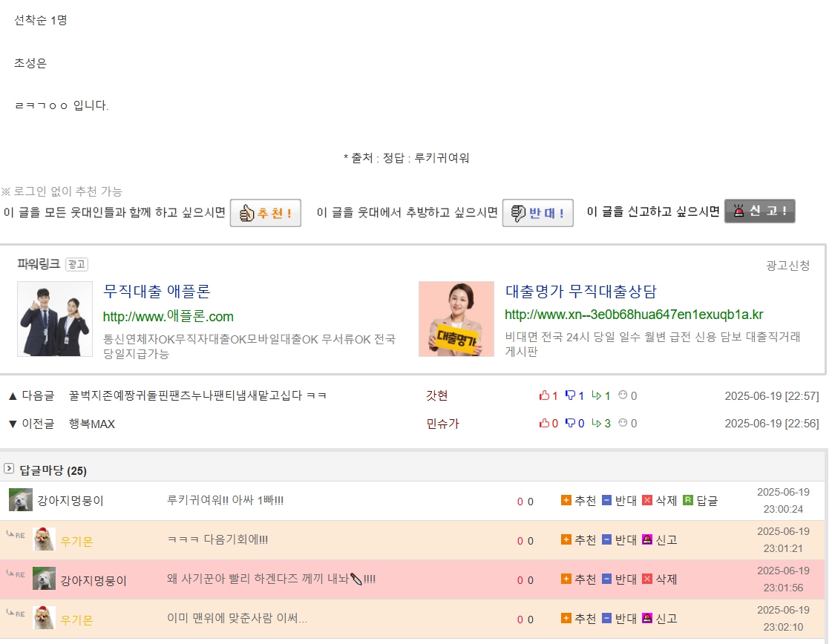Click the 애플론 ad thumbnail of two people in suits
The height and width of the screenshot is (644, 832).
55,319
